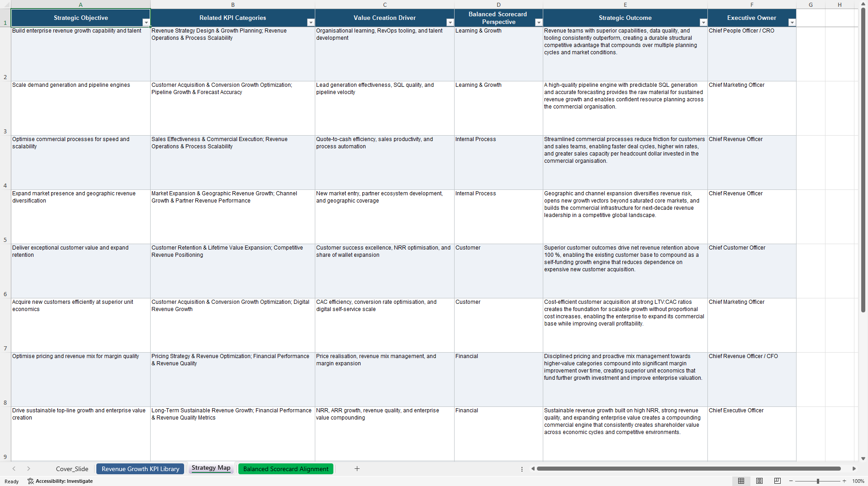
Task: Select row 2 header
Action: point(5,54)
